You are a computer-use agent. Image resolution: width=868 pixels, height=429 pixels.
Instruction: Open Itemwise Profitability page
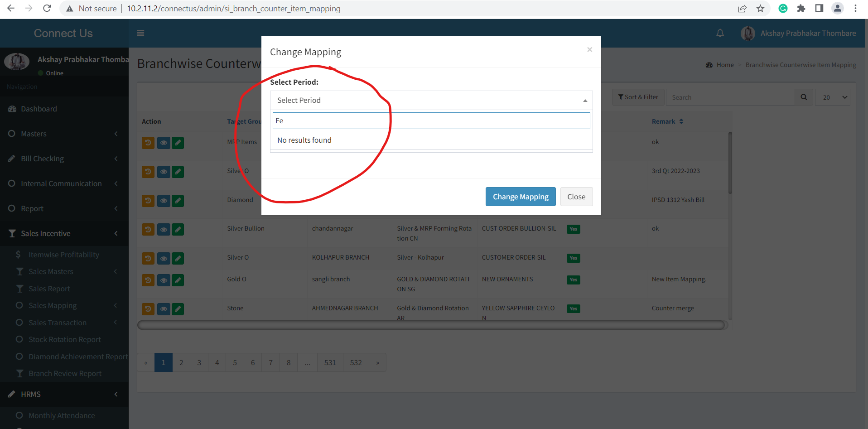click(64, 255)
